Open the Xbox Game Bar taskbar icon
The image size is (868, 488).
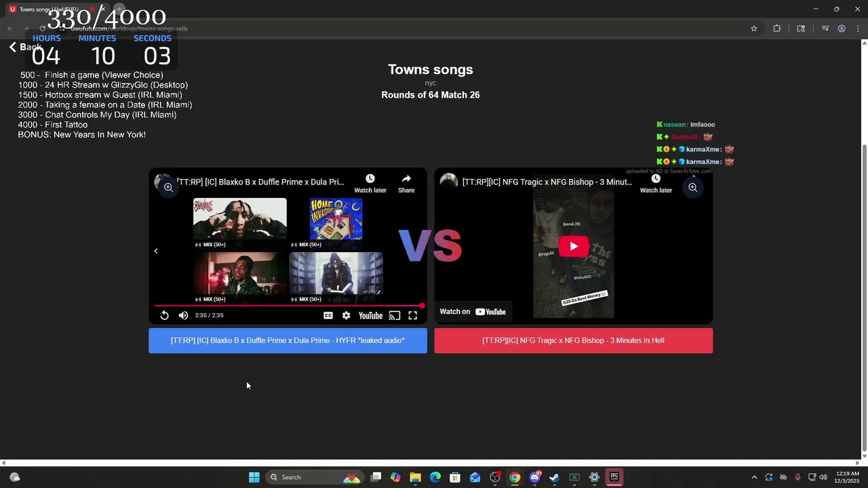(574, 477)
